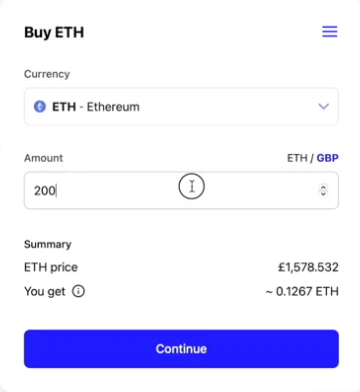The height and width of the screenshot is (392, 360).
Task: Click the Buy ETH heading
Action: pyautogui.click(x=54, y=32)
